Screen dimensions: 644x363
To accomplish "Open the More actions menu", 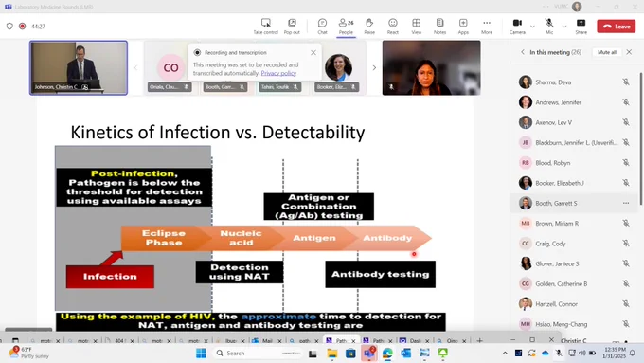I will [487, 27].
